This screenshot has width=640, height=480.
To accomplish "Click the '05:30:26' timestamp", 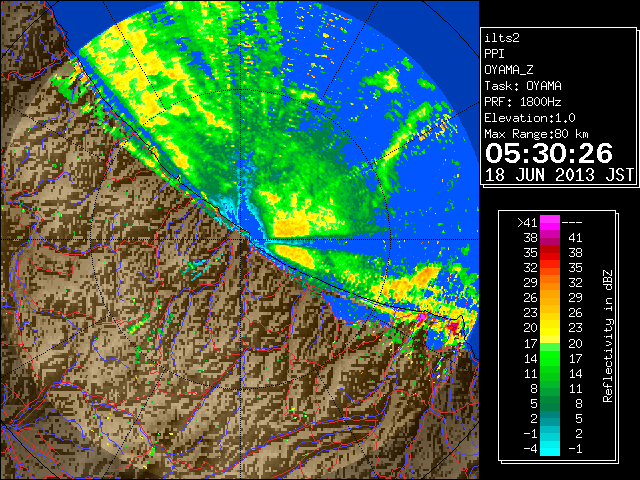I will [549, 153].
